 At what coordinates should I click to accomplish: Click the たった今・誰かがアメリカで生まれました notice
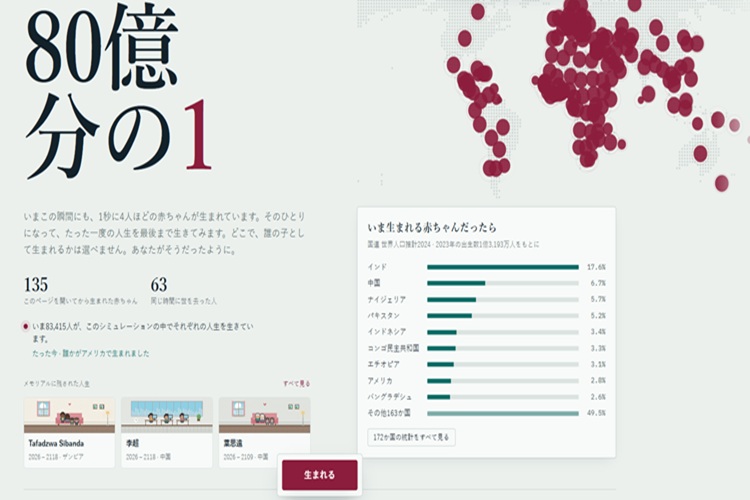(x=91, y=354)
